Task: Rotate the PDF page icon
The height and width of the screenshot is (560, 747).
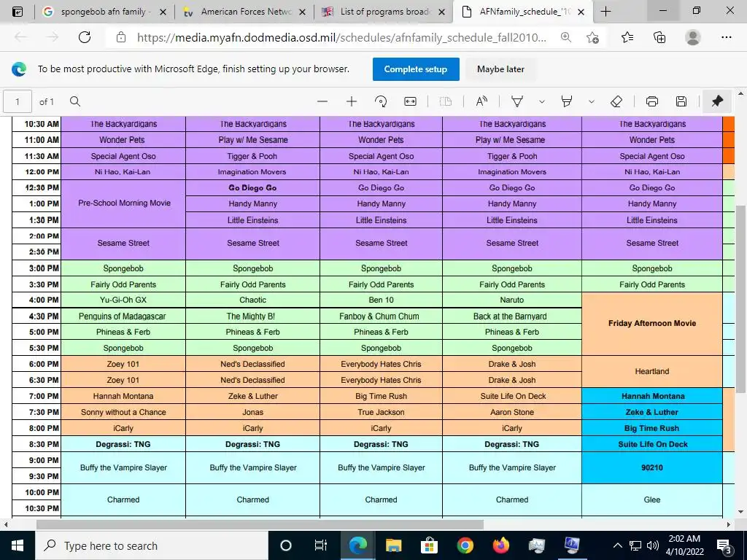Action: coord(381,101)
